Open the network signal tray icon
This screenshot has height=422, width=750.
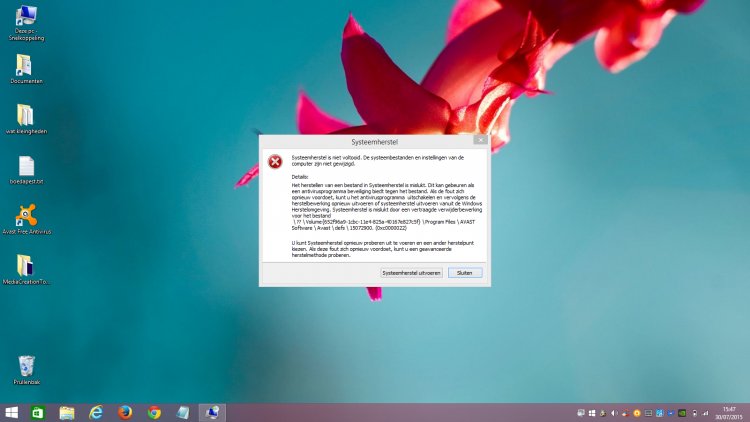coord(705,413)
